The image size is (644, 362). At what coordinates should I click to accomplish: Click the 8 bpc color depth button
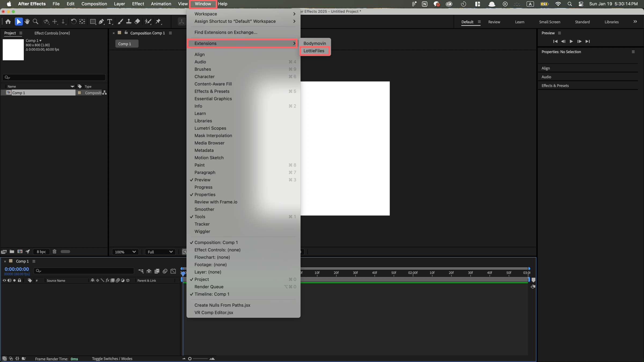click(41, 252)
